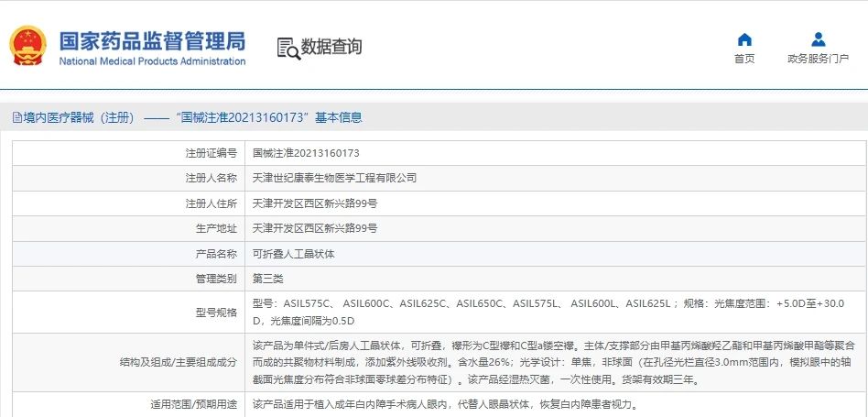Screen dimensions: 868x417
Task: Click the 生产地址 address value
Action: click(x=315, y=229)
